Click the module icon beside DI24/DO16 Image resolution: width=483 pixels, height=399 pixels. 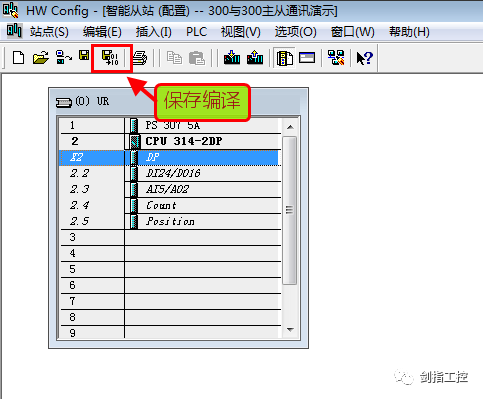134,173
